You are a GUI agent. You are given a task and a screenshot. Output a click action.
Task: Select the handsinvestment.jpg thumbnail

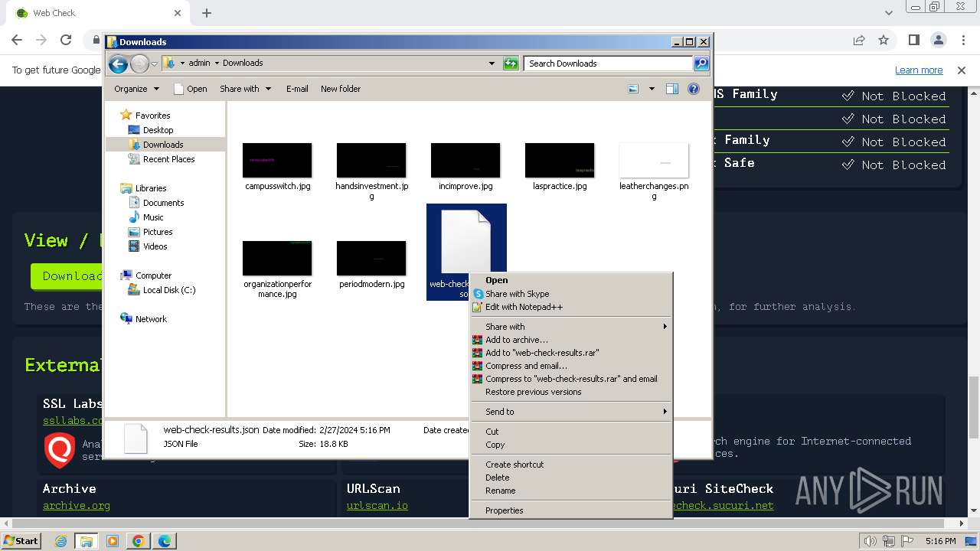(x=371, y=160)
